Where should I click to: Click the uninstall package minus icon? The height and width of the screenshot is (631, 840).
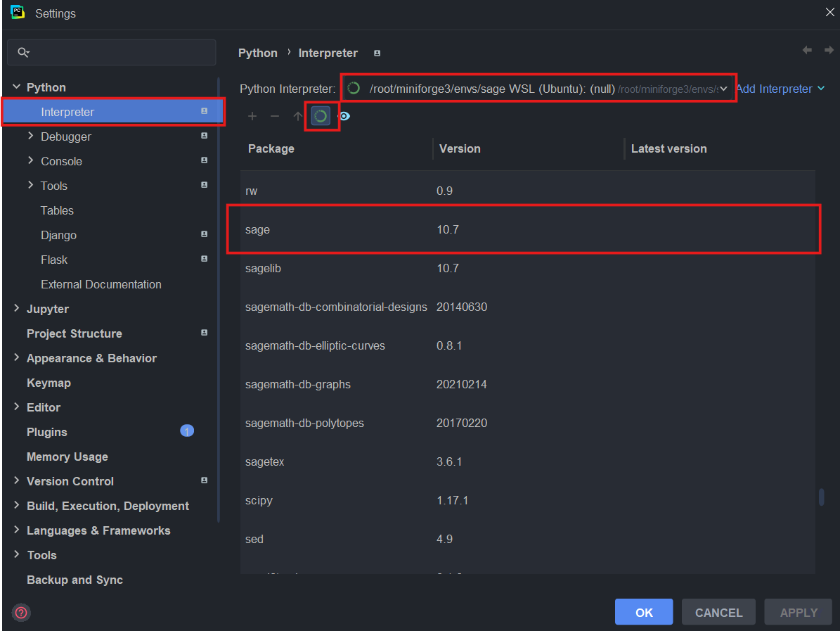click(x=275, y=116)
